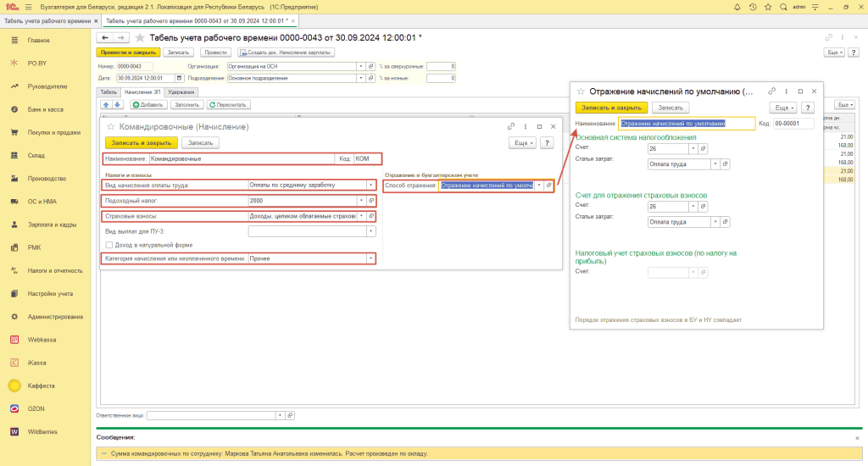
Task: Open the Wildberries integration
Action: tap(42, 432)
